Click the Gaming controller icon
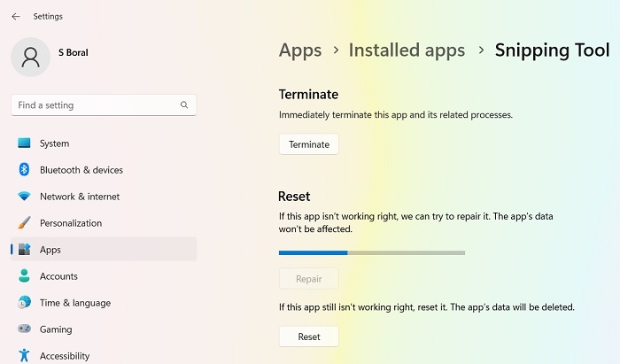Image resolution: width=620 pixels, height=364 pixels. (24, 329)
